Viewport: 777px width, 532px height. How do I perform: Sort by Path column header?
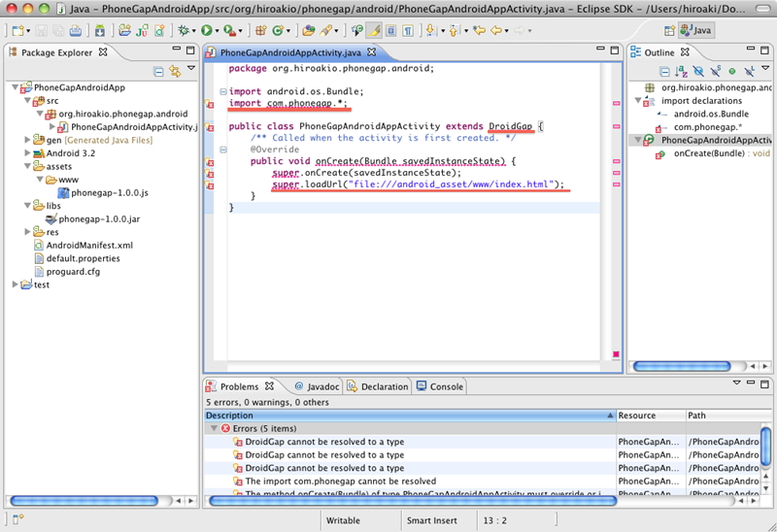723,416
